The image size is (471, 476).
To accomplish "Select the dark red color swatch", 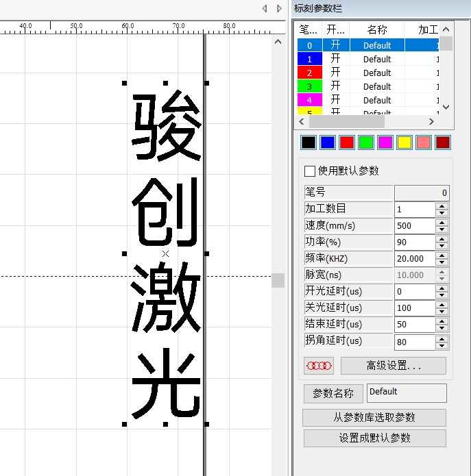I will point(443,142).
